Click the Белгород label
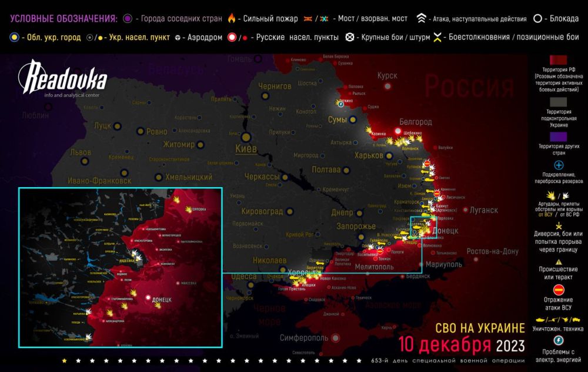588x372 pixels. click(x=416, y=122)
